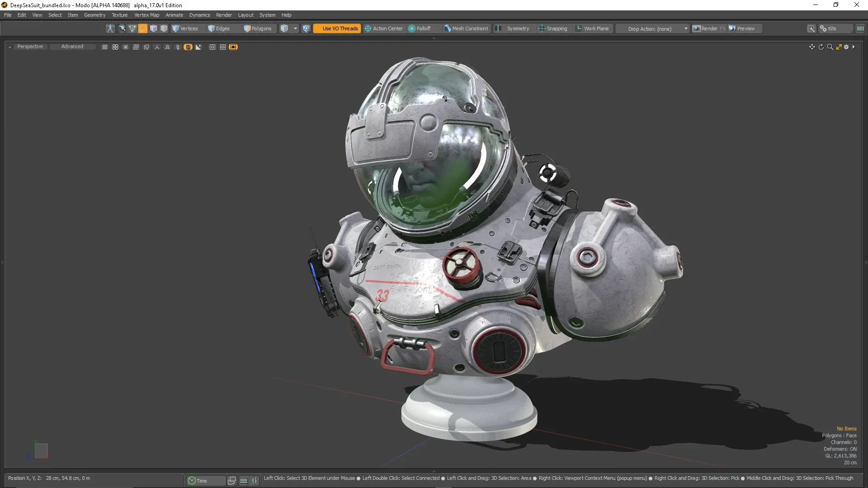Click the first square frame icon in viewport bar
The height and width of the screenshot is (488, 868).
pos(212,47)
